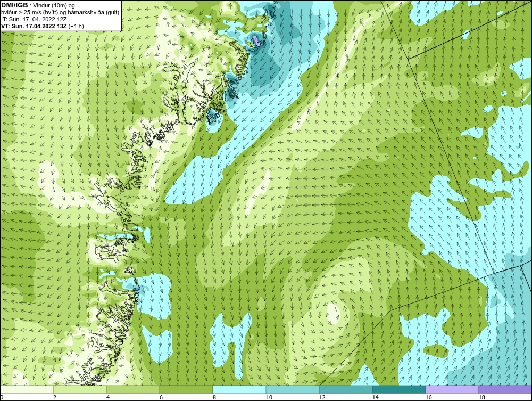
Task: Click the small purple wind maximum on the map
Action: coord(257,43)
